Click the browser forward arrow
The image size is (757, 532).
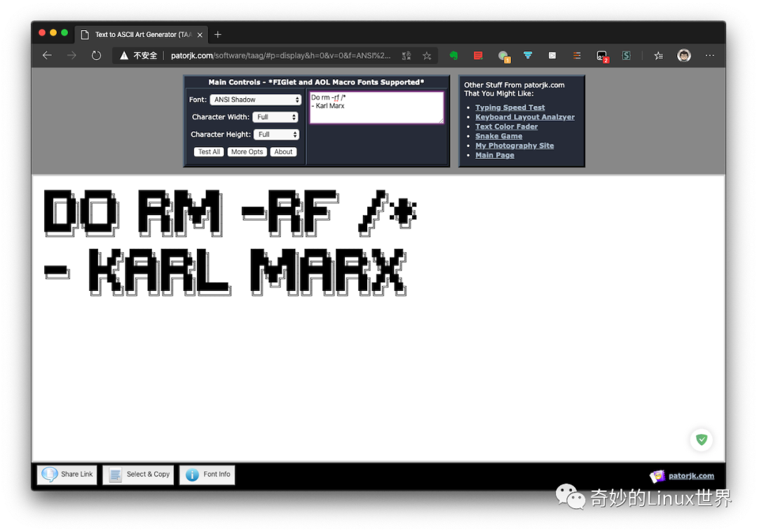coord(71,55)
